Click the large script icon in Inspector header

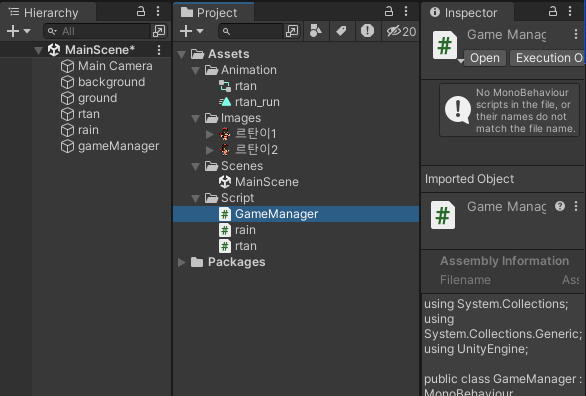coord(445,46)
